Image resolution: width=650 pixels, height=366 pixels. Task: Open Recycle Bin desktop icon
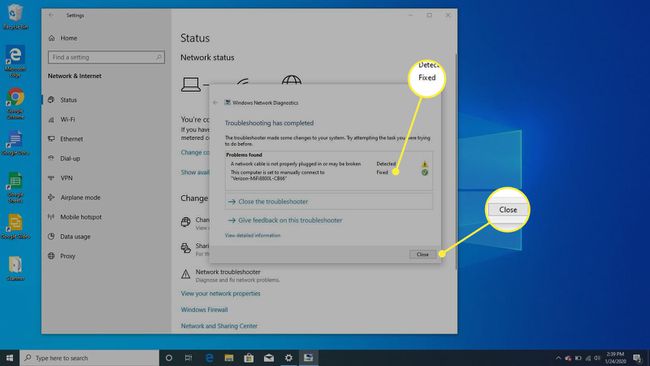click(15, 17)
